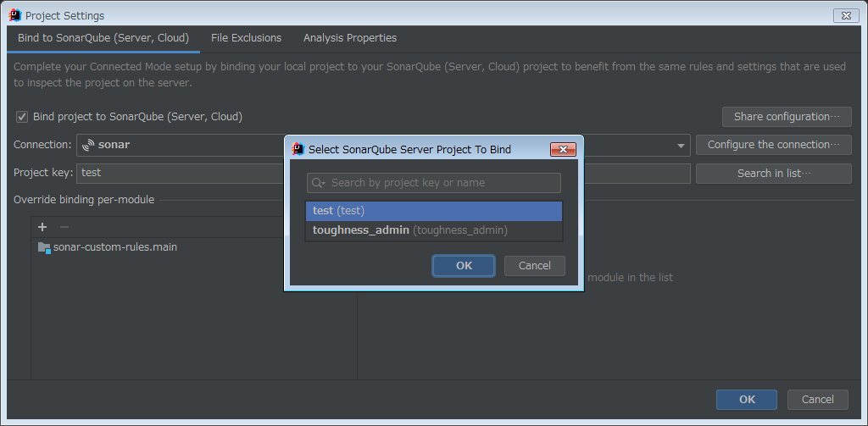This screenshot has height=426, width=868.
Task: Select sonar-custom-rules.main module in the list
Action: coord(114,247)
